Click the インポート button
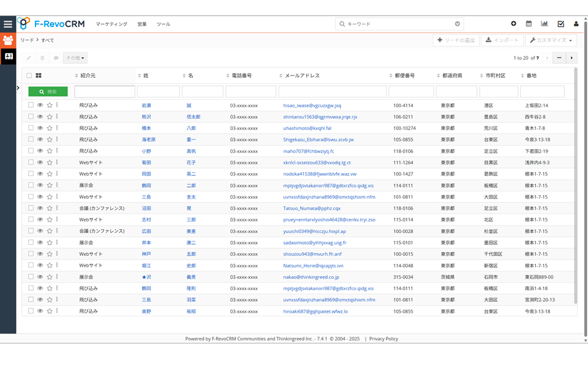This screenshot has width=588, height=368. pos(502,40)
